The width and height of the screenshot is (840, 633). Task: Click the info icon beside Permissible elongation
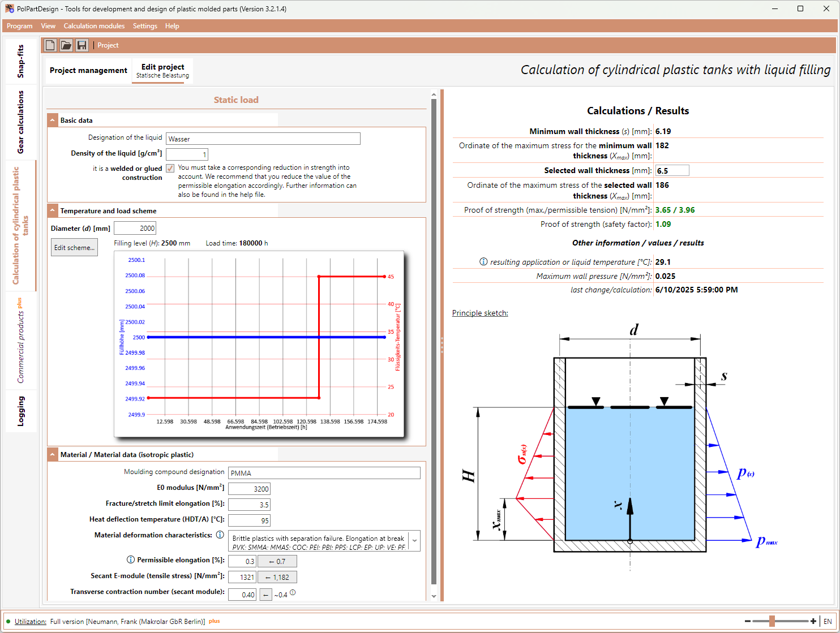click(x=131, y=559)
